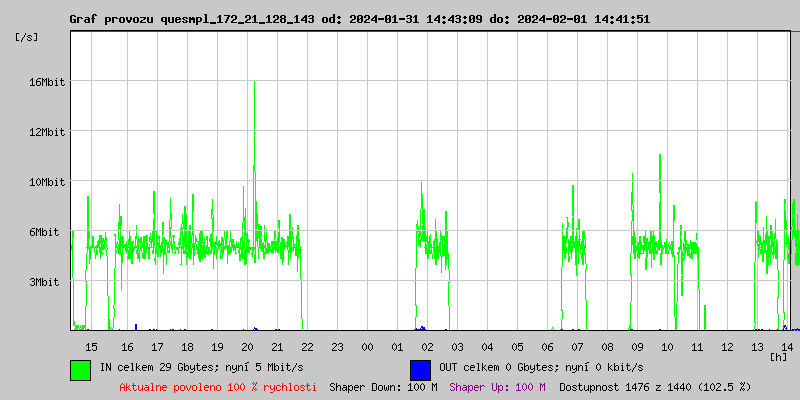Click the 22 hour label on x-axis
This screenshot has height=400, width=800.
pos(307,346)
